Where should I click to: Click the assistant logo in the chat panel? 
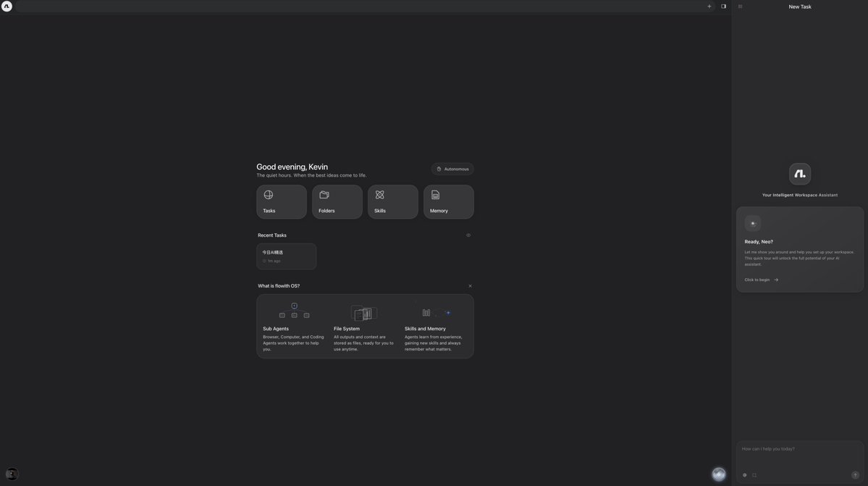tap(800, 174)
